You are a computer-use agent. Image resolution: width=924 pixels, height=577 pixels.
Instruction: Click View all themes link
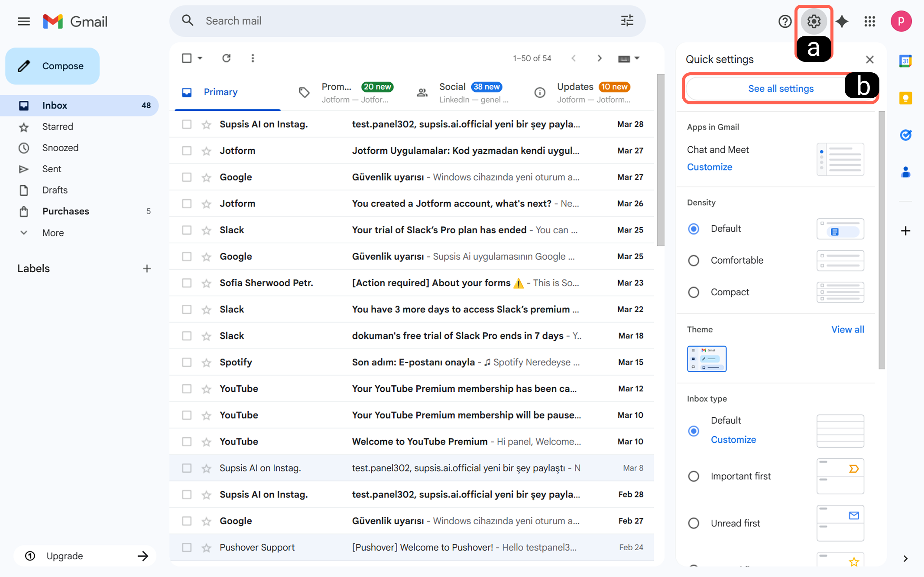coord(848,329)
